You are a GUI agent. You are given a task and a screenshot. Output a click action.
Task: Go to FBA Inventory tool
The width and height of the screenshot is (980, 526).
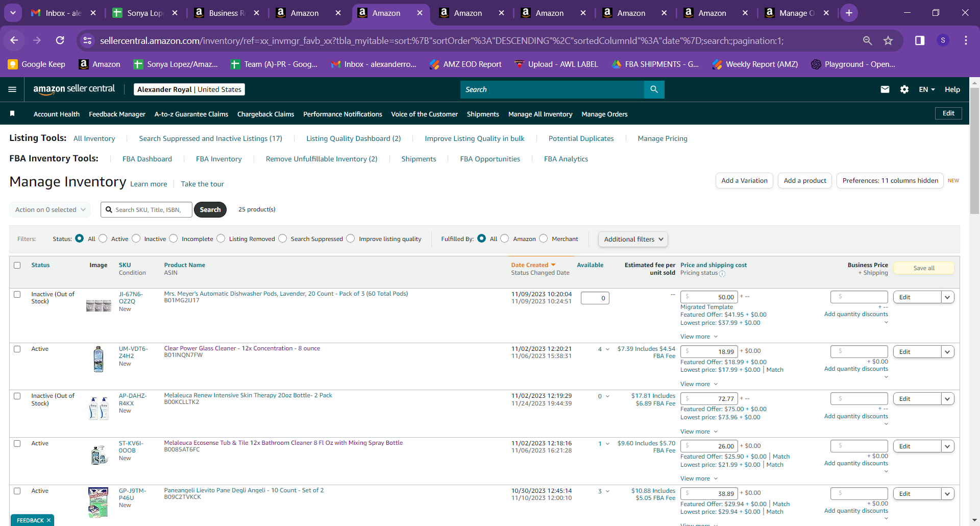pos(218,159)
